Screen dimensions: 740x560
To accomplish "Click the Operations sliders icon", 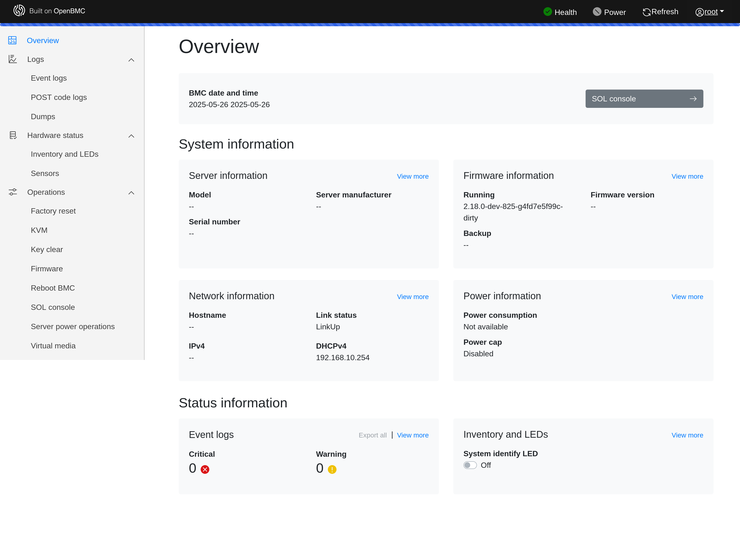I will [12, 192].
